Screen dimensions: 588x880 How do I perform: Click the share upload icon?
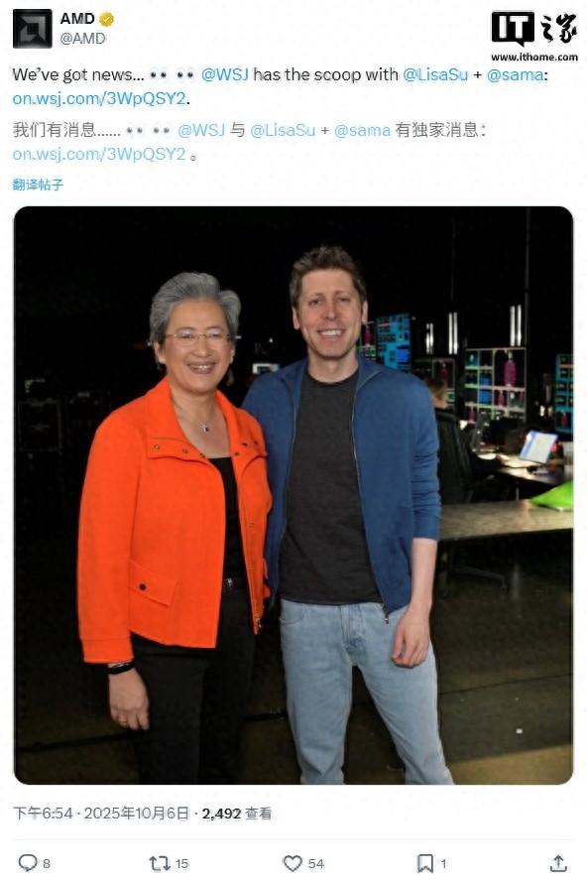tap(557, 862)
